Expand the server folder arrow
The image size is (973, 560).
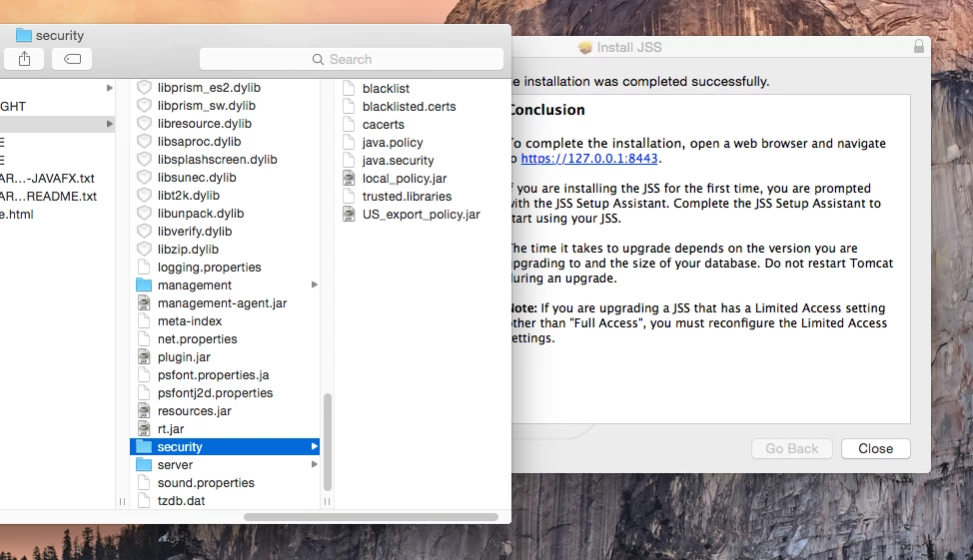pyautogui.click(x=314, y=464)
